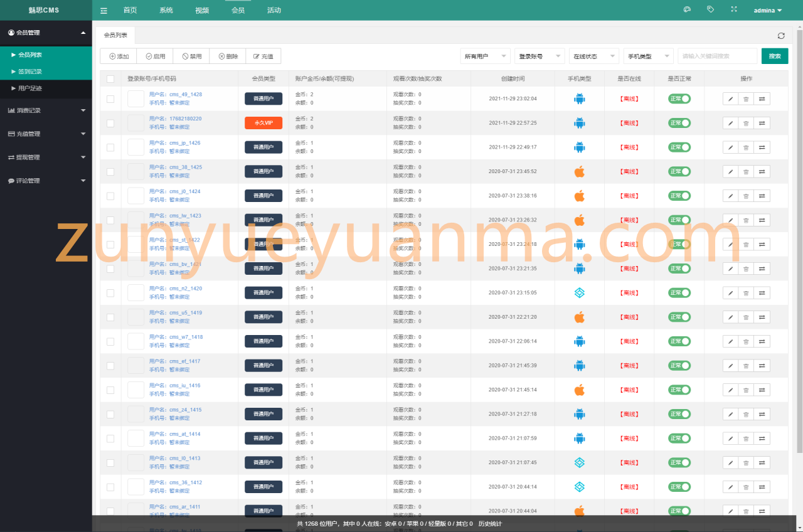Edit cms_z4_1415 using pencil icon
This screenshot has height=532, width=803.
[x=730, y=414]
